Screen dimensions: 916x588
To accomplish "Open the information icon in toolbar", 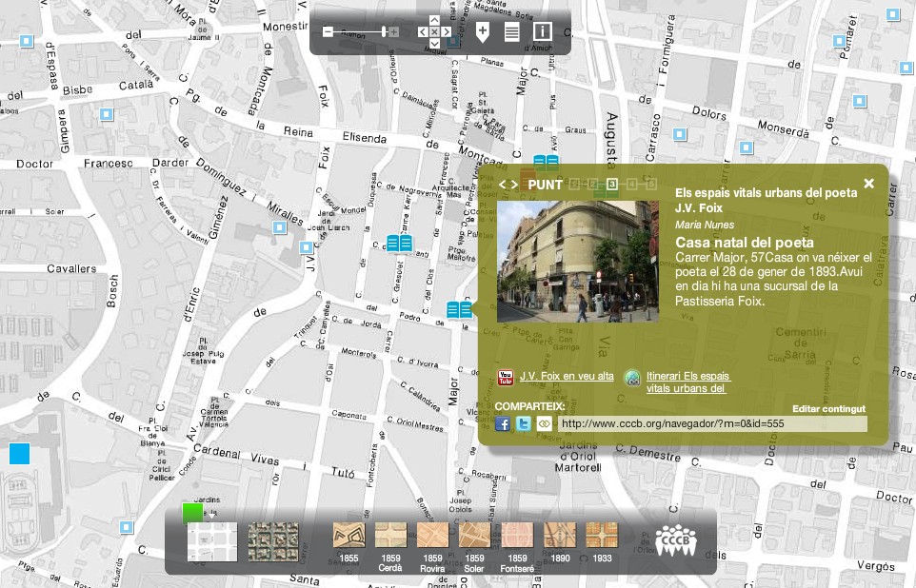I will (542, 32).
